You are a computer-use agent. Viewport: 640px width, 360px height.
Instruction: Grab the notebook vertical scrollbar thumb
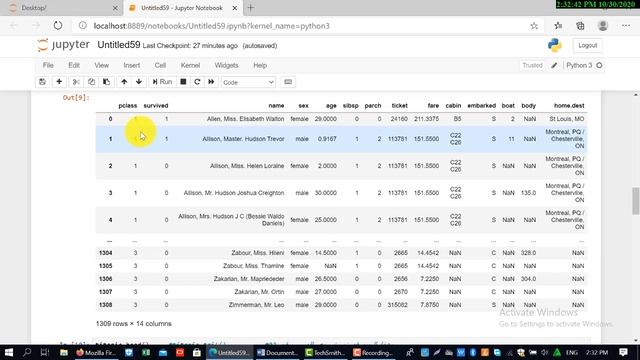[x=636, y=201]
